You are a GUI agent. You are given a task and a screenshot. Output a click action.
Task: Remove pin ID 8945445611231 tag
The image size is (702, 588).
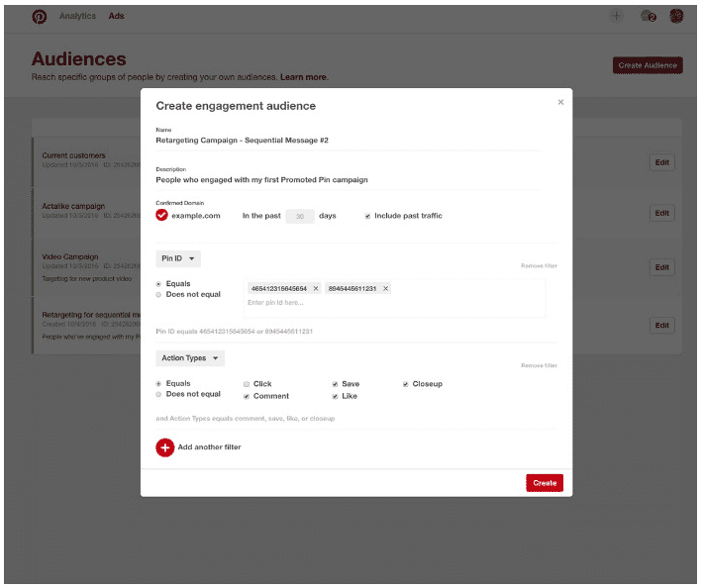385,289
